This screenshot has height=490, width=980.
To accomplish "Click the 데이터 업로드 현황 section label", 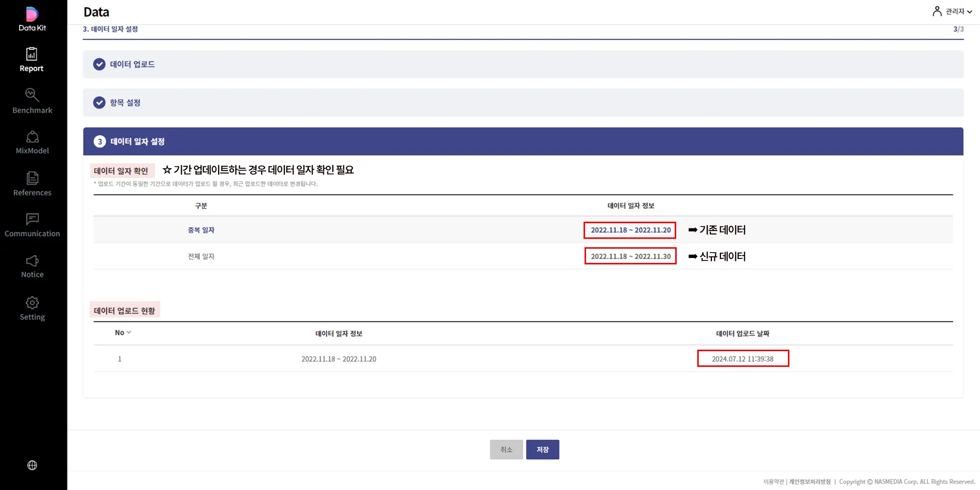I will [x=124, y=310].
